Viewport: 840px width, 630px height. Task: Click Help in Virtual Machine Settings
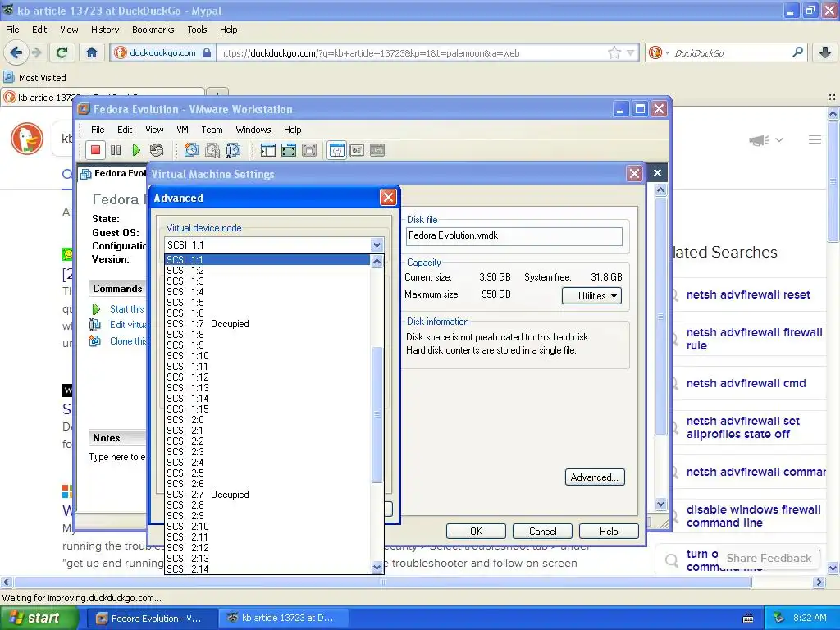(x=609, y=531)
